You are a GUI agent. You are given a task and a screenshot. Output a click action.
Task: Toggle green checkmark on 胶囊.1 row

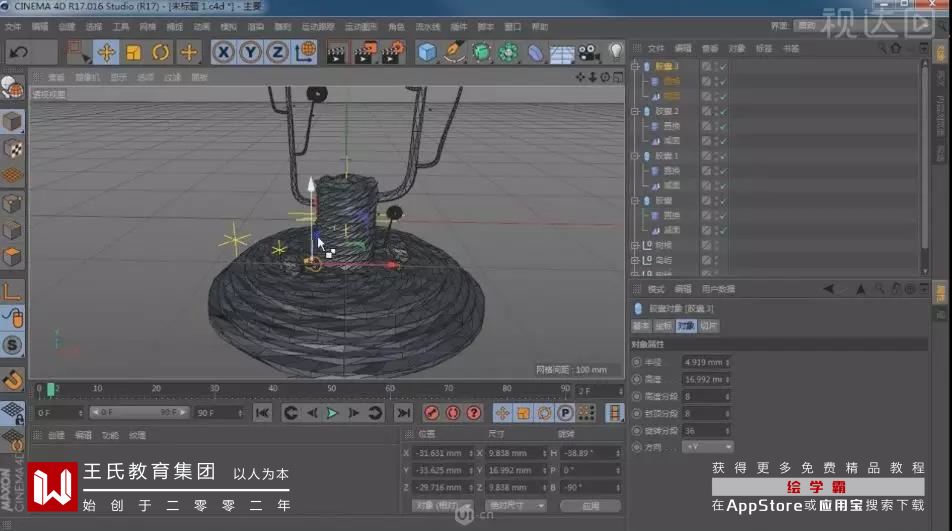click(723, 156)
